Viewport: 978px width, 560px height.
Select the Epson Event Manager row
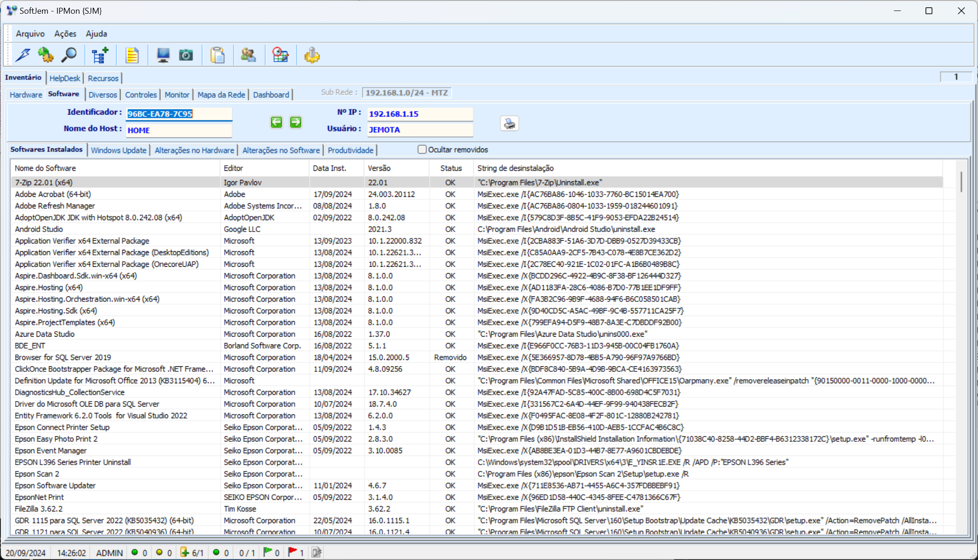(477, 450)
